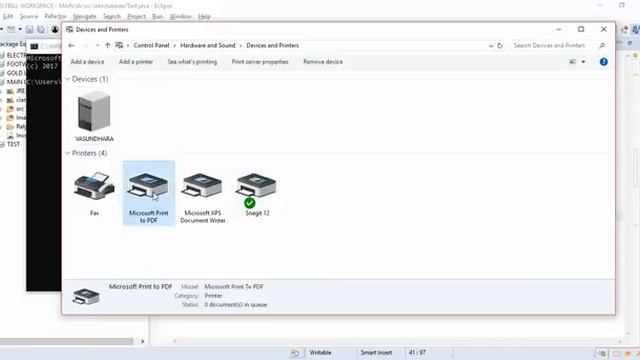This screenshot has width=640, height=360.
Task: Maximize the Devices and Printers window
Action: [581, 29]
